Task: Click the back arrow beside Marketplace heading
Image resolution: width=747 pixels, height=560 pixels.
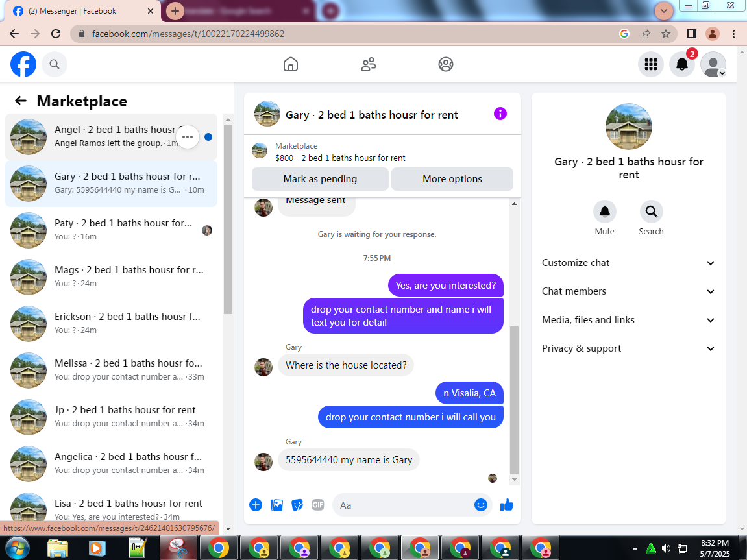Action: coord(21,101)
